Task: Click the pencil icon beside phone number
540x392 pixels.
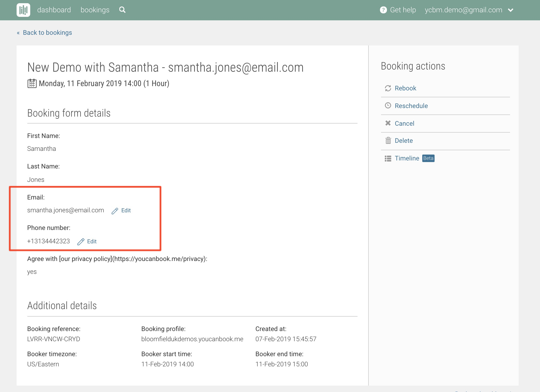Action: tap(81, 242)
